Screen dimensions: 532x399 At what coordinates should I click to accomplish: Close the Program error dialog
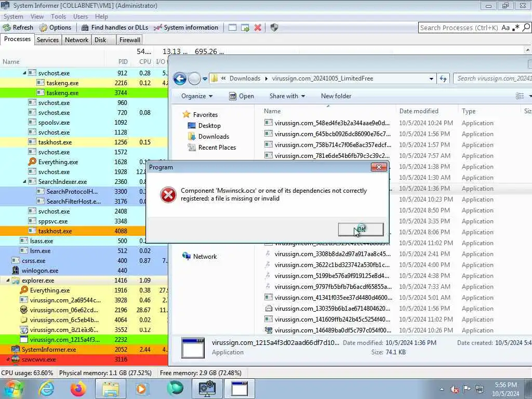tap(379, 167)
